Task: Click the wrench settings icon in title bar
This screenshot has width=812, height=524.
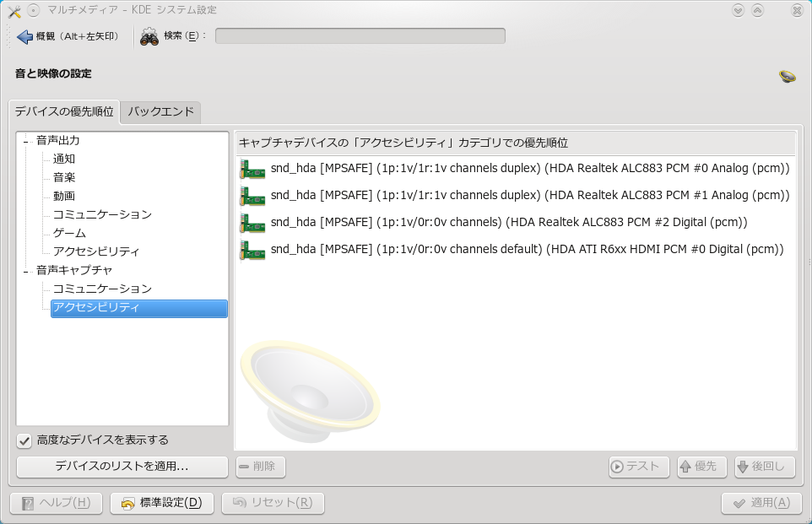Action: pyautogui.click(x=14, y=10)
